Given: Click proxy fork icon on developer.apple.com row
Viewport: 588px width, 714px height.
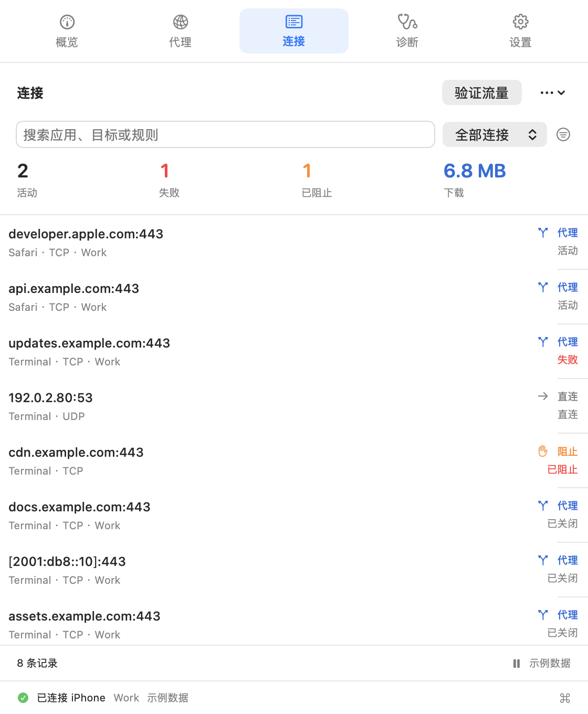Looking at the screenshot, I should pyautogui.click(x=543, y=233).
